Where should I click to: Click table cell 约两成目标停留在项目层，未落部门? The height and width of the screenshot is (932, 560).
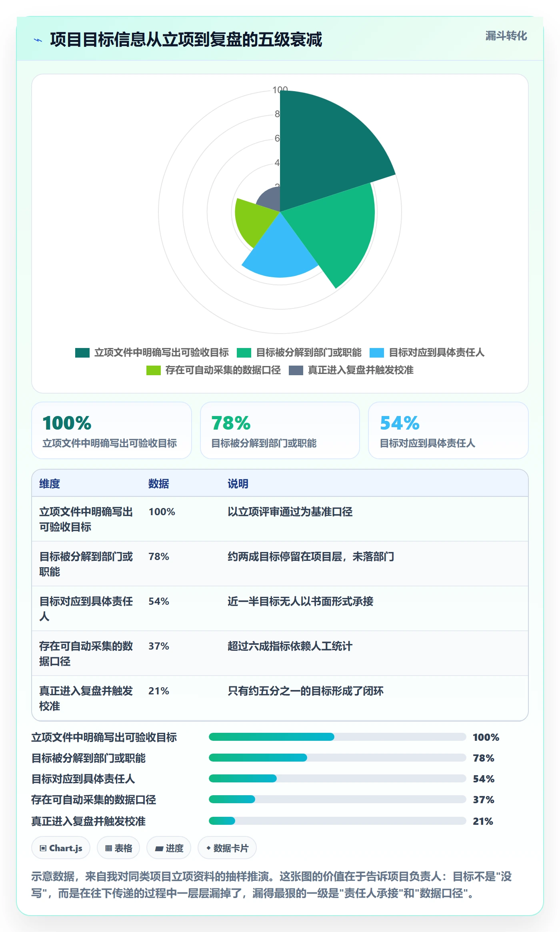tap(311, 557)
